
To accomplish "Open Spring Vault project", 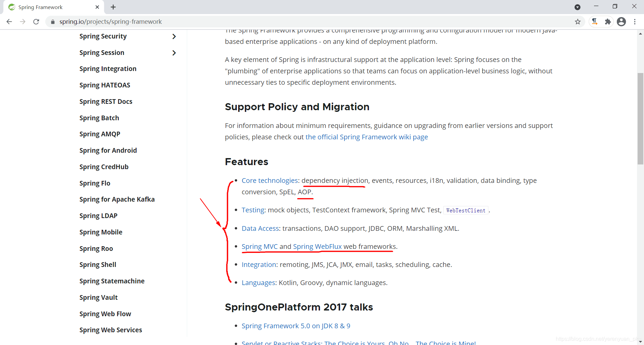I will click(98, 297).
